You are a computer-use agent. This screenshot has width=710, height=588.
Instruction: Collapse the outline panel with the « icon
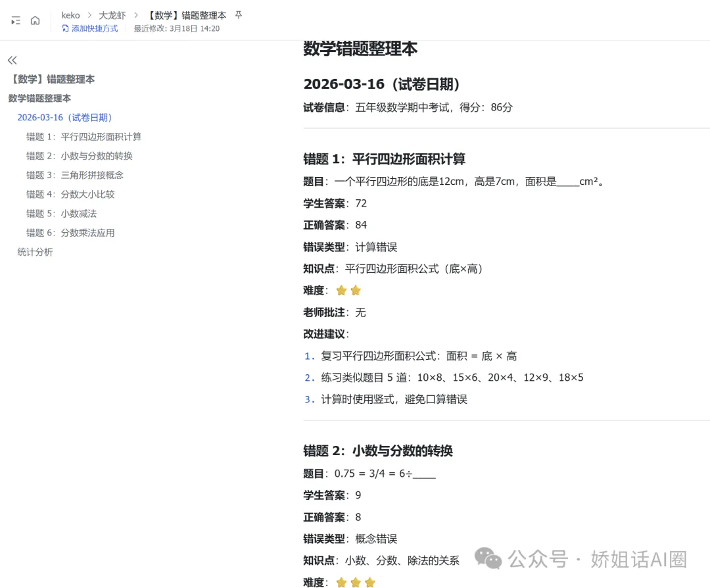click(12, 60)
